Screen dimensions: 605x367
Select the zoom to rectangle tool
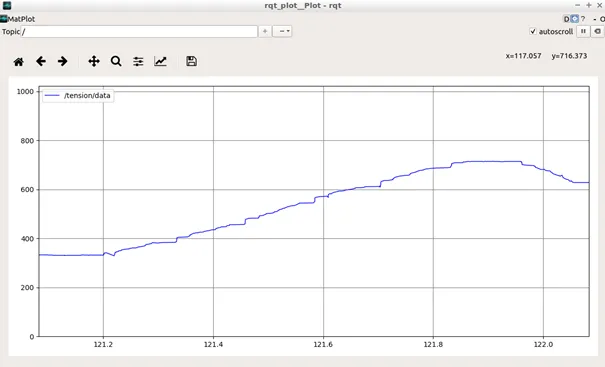click(116, 61)
